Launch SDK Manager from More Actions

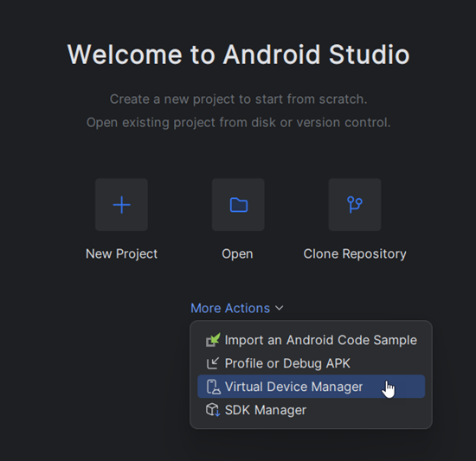[312, 410]
